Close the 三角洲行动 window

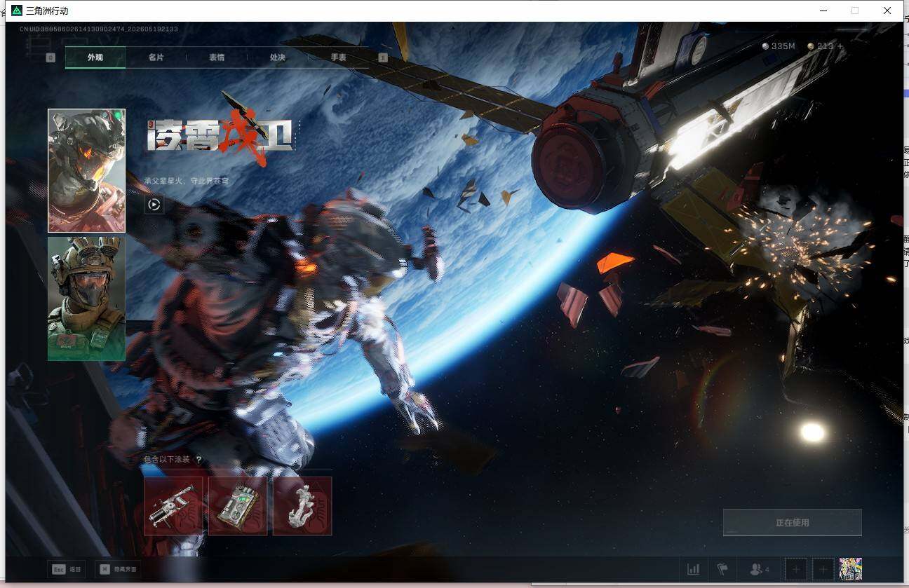[x=887, y=11]
